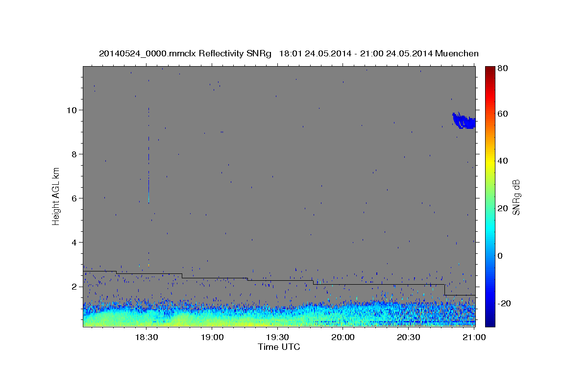Click the blue cloud patch near 9.5 km

(464, 121)
